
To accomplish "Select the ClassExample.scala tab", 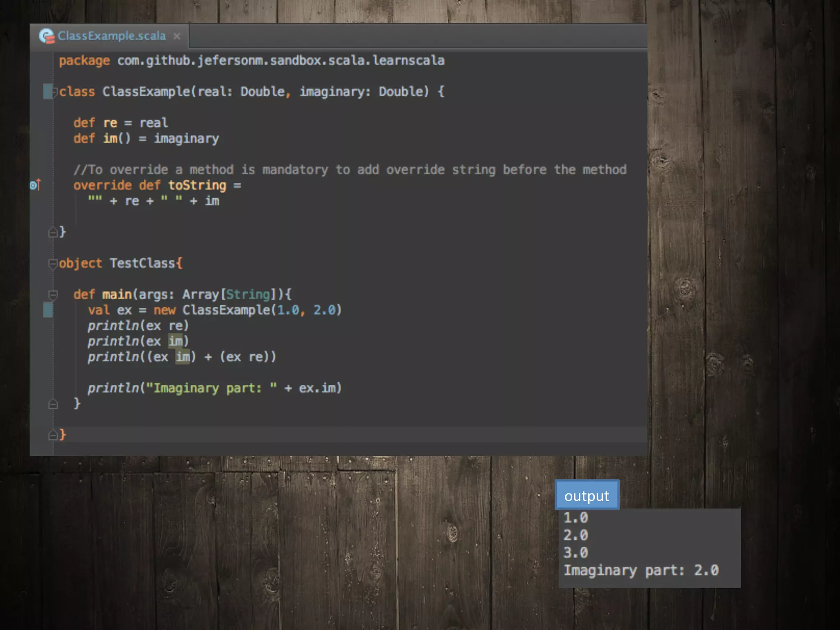I will coord(111,36).
